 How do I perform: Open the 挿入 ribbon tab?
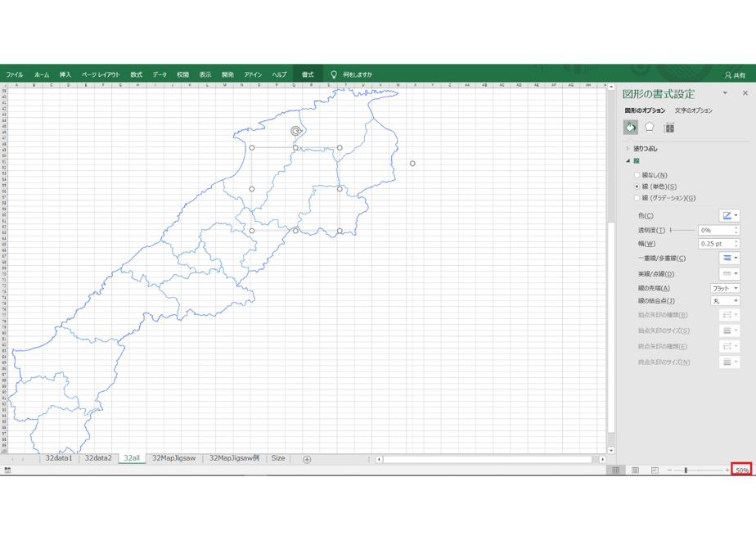pos(65,74)
